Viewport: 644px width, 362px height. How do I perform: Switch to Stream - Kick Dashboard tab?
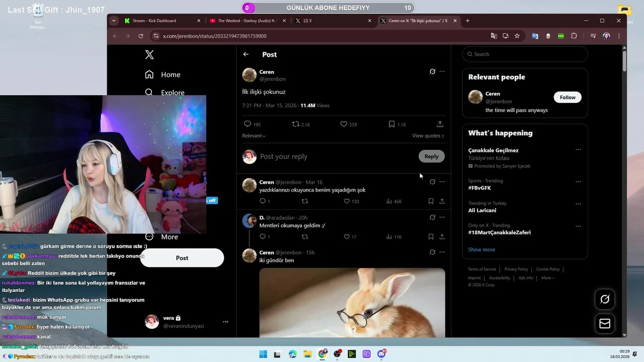(x=162, y=21)
